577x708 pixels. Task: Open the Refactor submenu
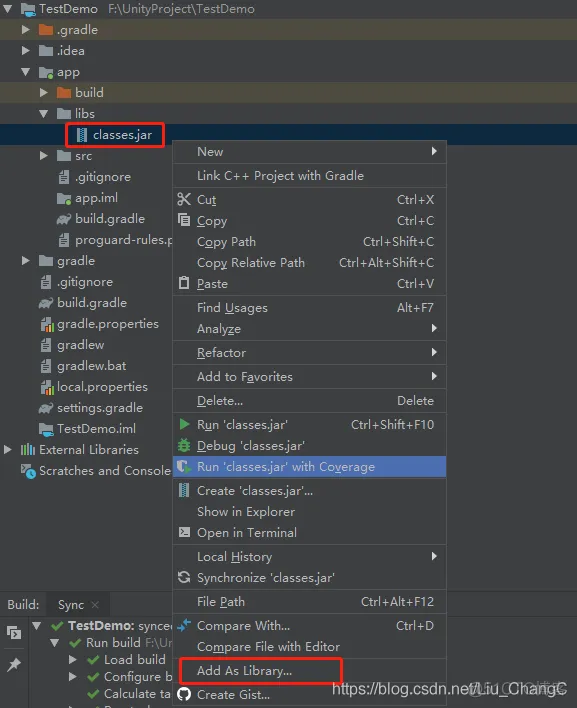point(310,353)
